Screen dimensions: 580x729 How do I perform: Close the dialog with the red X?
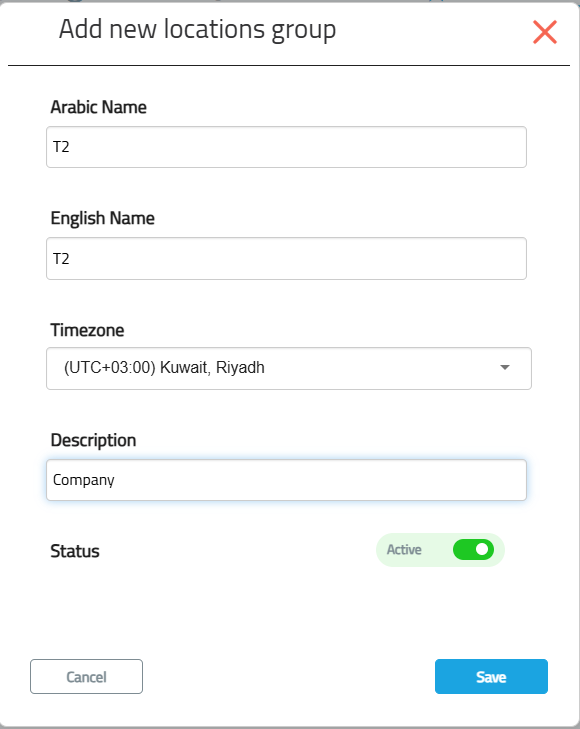545,32
